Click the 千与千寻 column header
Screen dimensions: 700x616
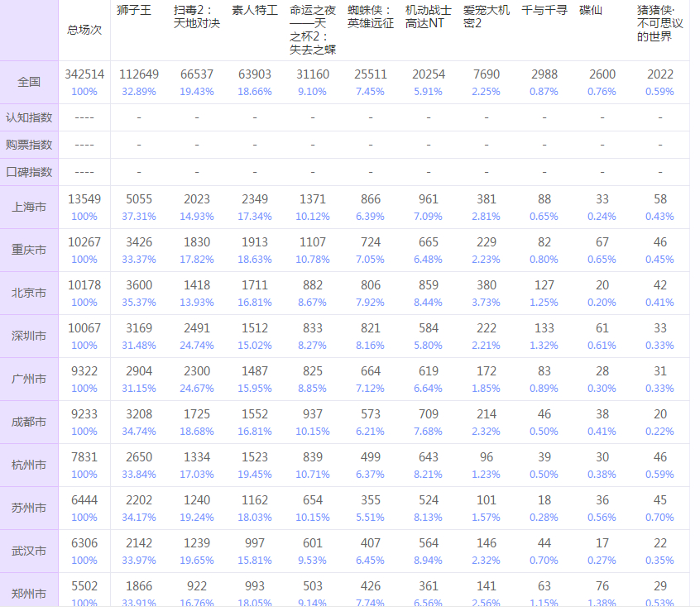544,10
